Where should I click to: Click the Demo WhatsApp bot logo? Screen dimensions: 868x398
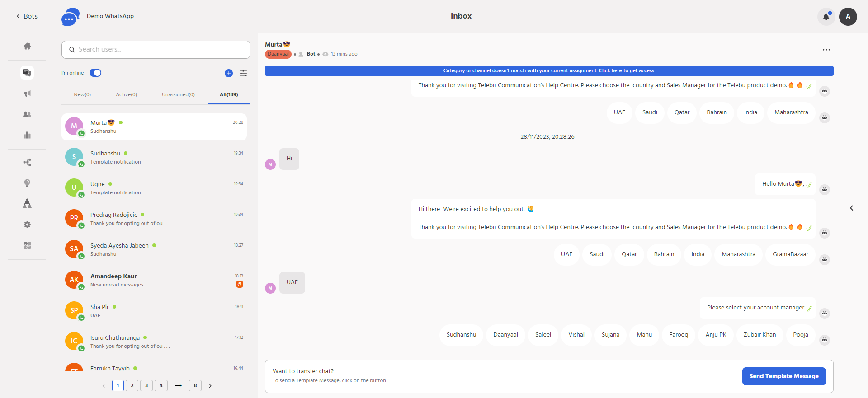[x=71, y=17]
